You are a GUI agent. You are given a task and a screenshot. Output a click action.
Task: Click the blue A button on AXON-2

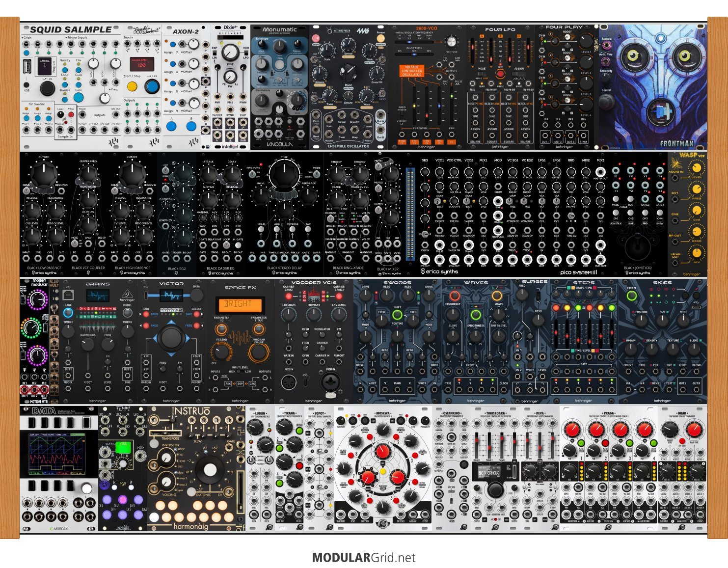[171, 126]
